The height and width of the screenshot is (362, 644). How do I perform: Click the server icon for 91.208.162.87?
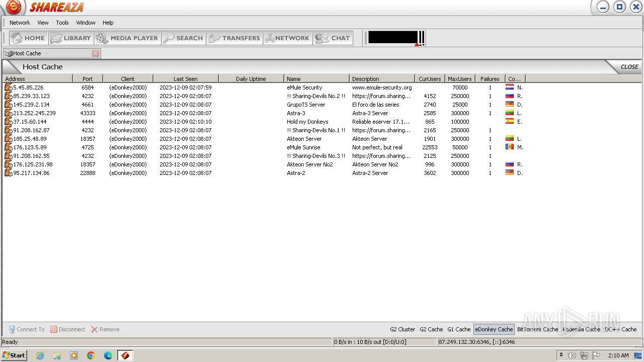[x=8, y=130]
